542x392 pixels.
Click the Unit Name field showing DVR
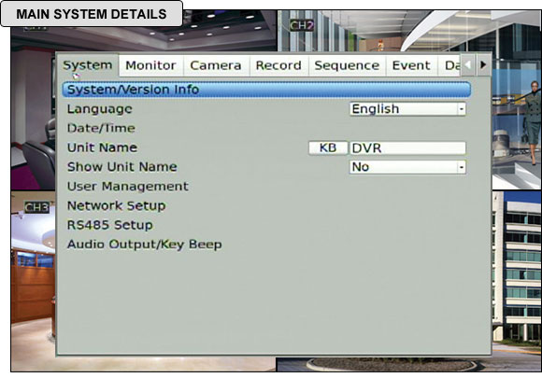407,148
